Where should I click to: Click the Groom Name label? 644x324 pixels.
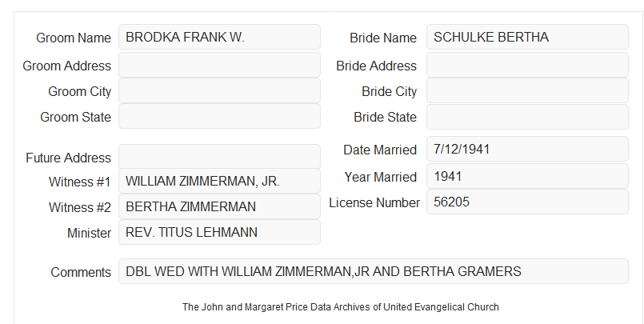click(74, 38)
